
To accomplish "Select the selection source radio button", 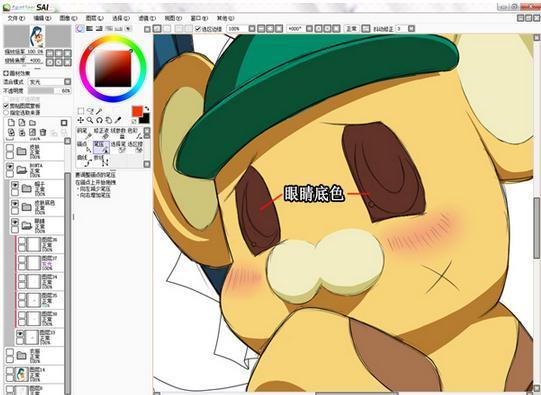I will pyautogui.click(x=6, y=112).
